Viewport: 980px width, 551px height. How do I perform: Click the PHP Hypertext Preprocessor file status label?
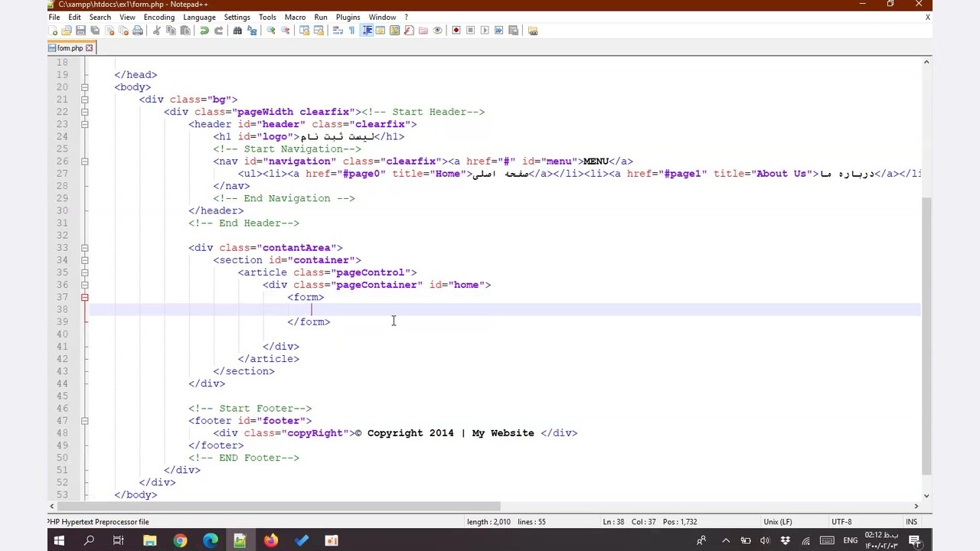99,522
